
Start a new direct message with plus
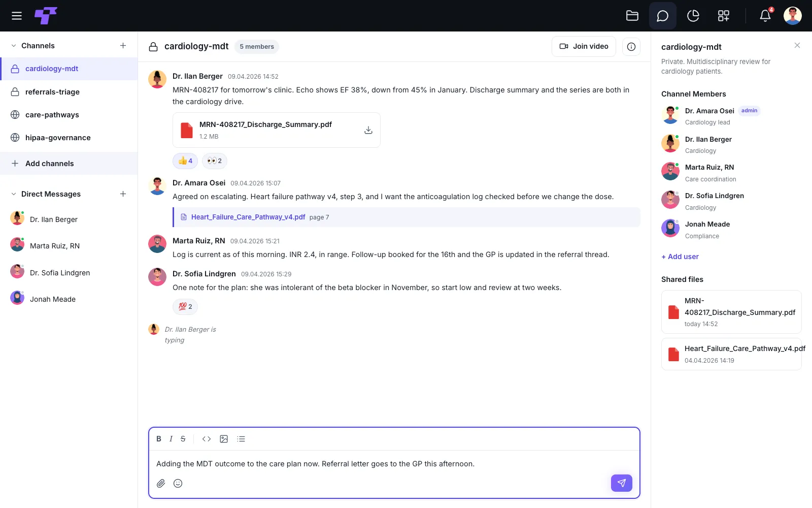pyautogui.click(x=123, y=194)
